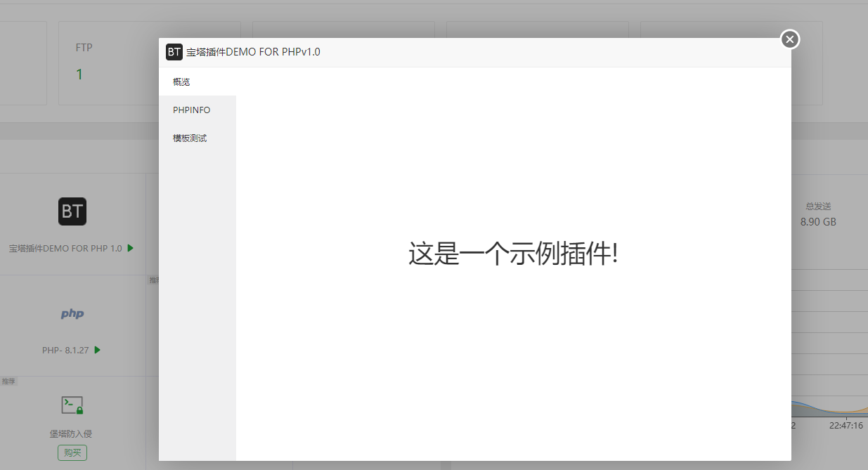Image resolution: width=868 pixels, height=470 pixels.
Task: Click the green arrow beside PHP- 8.1.27
Action: point(98,350)
